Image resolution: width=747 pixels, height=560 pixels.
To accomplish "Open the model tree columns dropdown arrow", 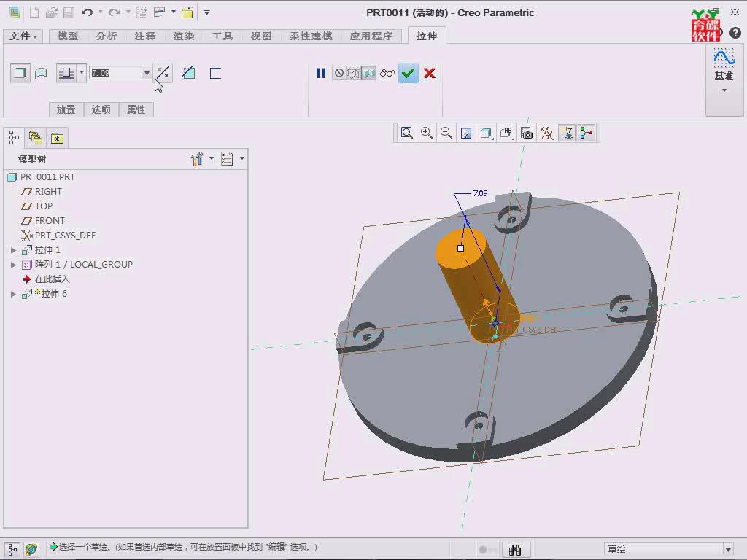I will click(x=242, y=158).
